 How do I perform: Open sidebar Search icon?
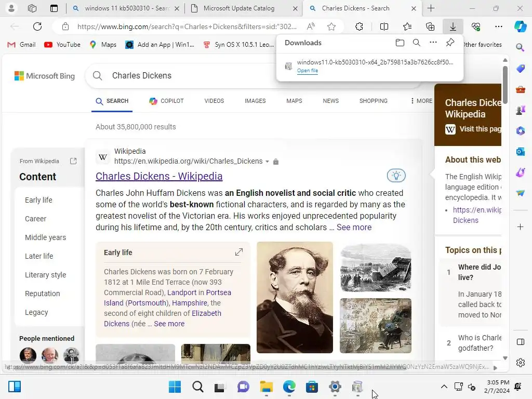click(520, 47)
